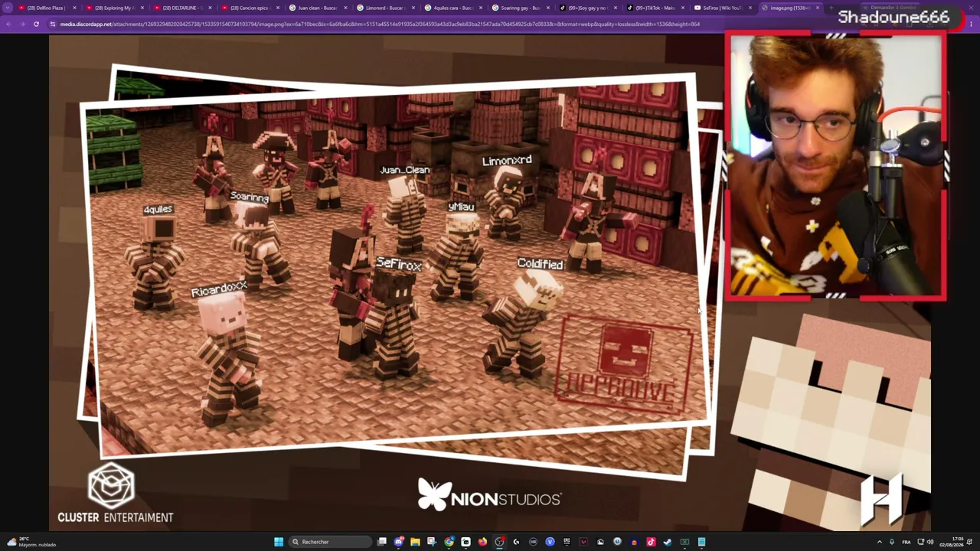Viewport: 980px width, 551px height.
Task: Click the CLUSTER ENTERTAINMENT logo text
Action: (x=116, y=517)
